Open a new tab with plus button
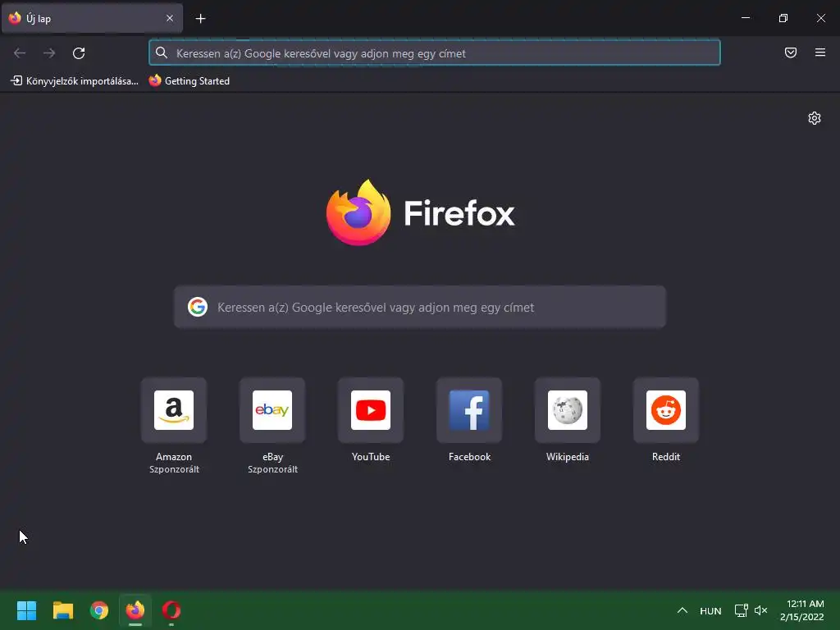 [200, 19]
